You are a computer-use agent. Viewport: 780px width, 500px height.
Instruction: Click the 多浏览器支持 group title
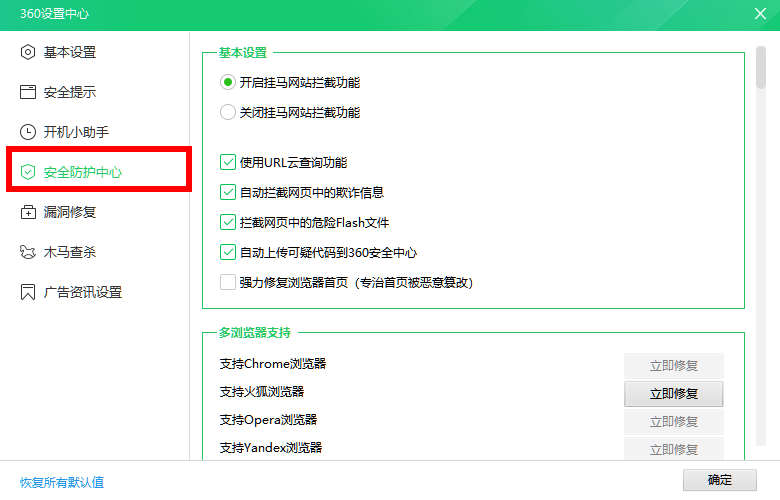tap(255, 332)
